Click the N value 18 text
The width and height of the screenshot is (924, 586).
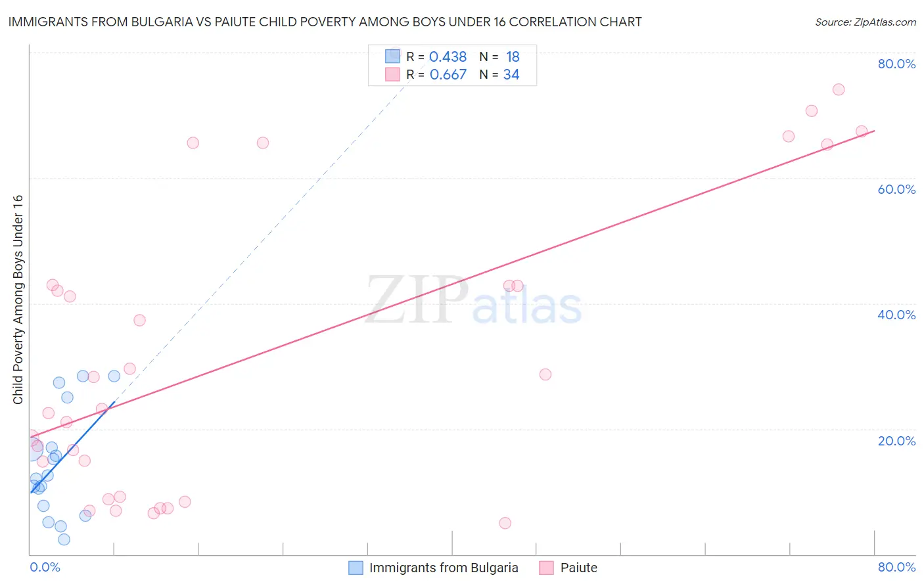[x=513, y=56]
